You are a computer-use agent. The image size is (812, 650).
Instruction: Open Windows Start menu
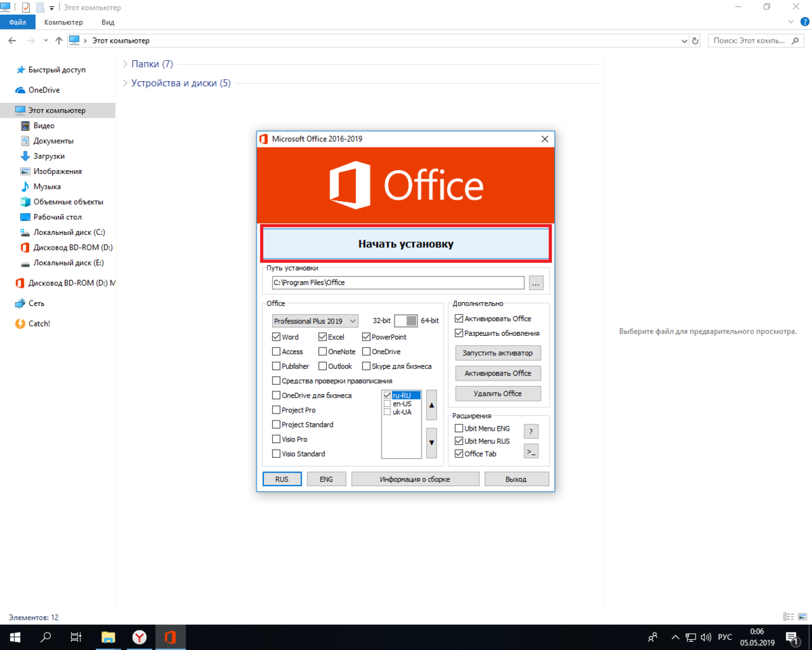point(14,637)
